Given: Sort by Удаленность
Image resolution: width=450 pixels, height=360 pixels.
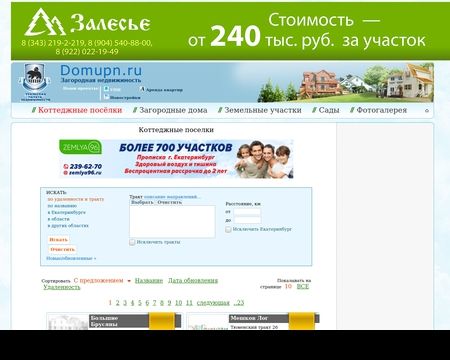Looking at the screenshot, I should coord(62,287).
